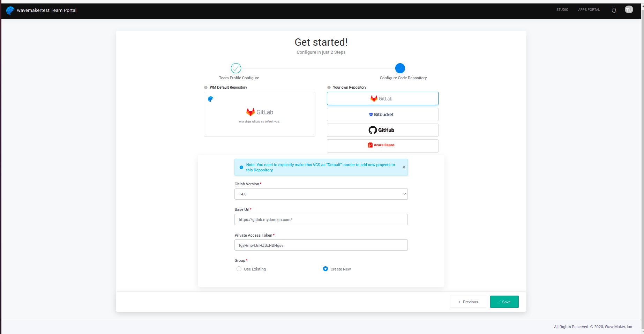Open the APPS PORTAL section

click(x=589, y=9)
